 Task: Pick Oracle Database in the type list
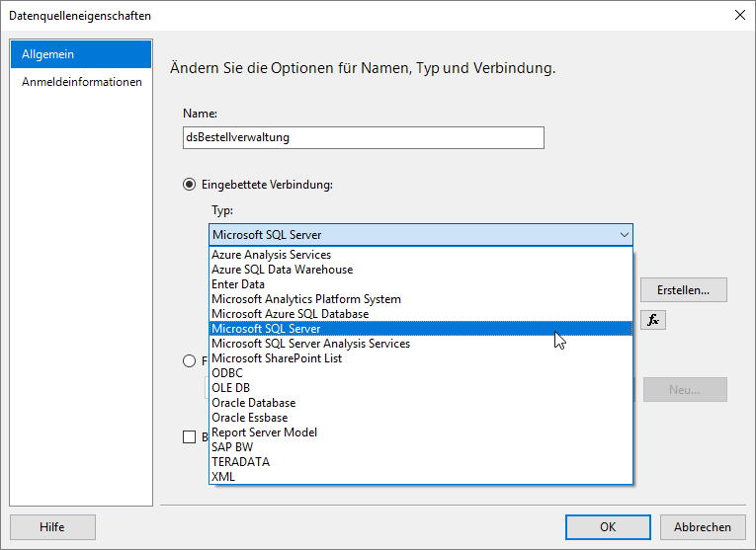(253, 403)
